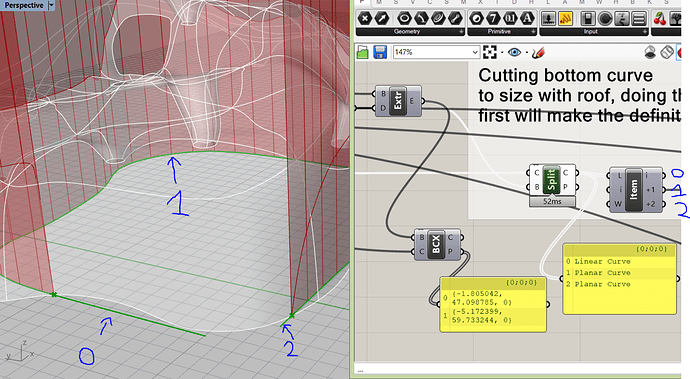The image size is (690, 379).
Task: Click the Primitive panel label
Action: coord(499,32)
